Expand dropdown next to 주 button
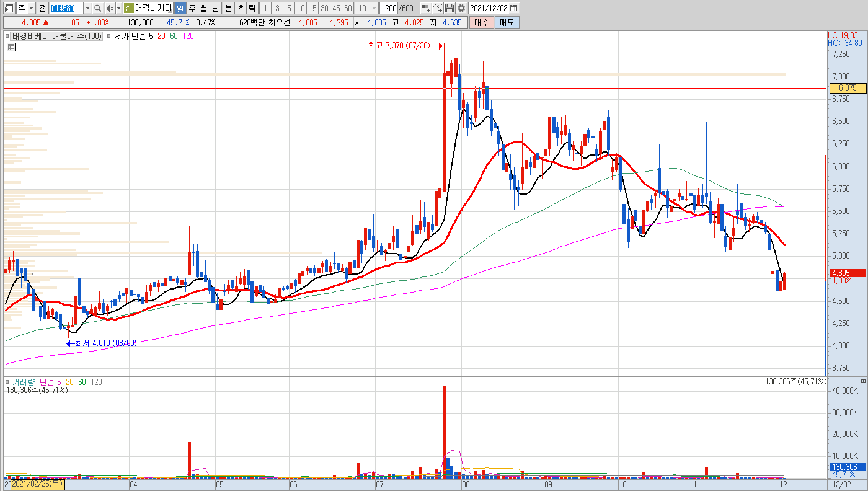 pos(31,8)
